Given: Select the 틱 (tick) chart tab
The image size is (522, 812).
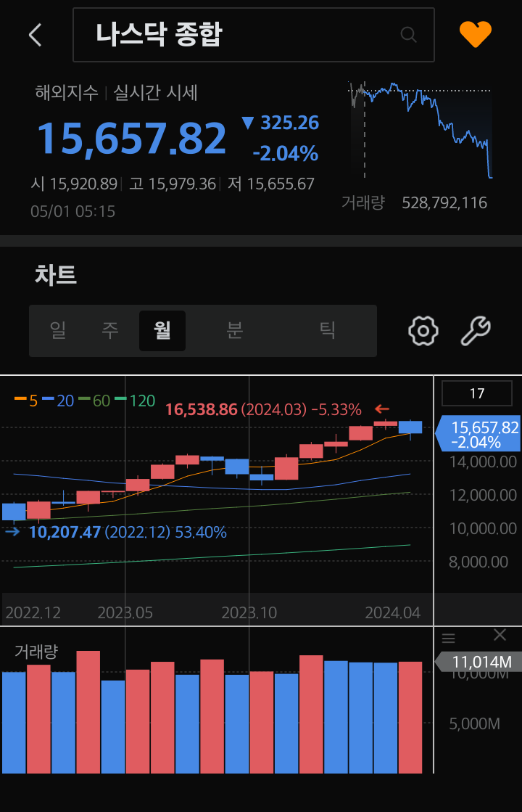Looking at the screenshot, I should (x=328, y=330).
